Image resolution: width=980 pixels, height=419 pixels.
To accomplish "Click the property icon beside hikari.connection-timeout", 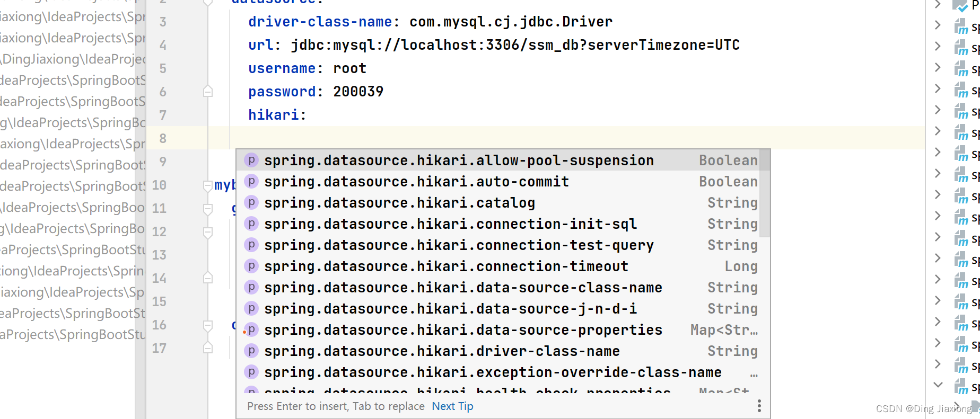I will 251,266.
